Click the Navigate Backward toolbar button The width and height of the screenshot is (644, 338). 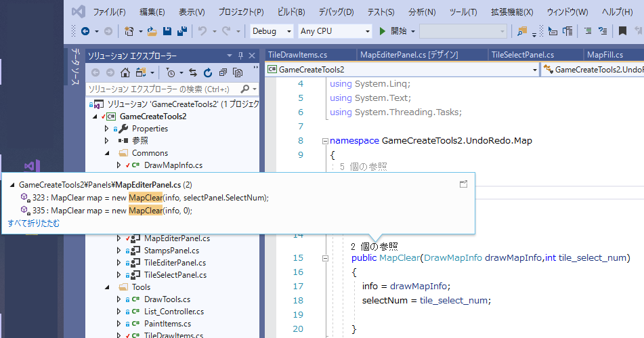[x=85, y=31]
